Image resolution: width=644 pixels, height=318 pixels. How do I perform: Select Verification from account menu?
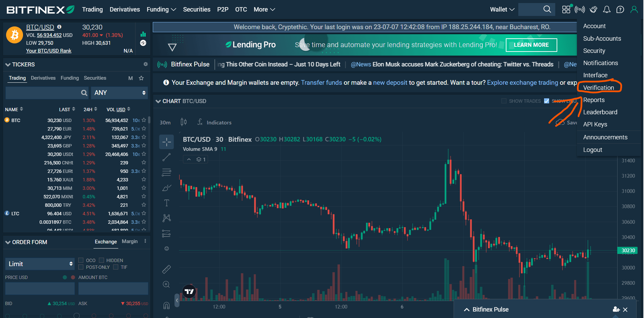pos(599,87)
